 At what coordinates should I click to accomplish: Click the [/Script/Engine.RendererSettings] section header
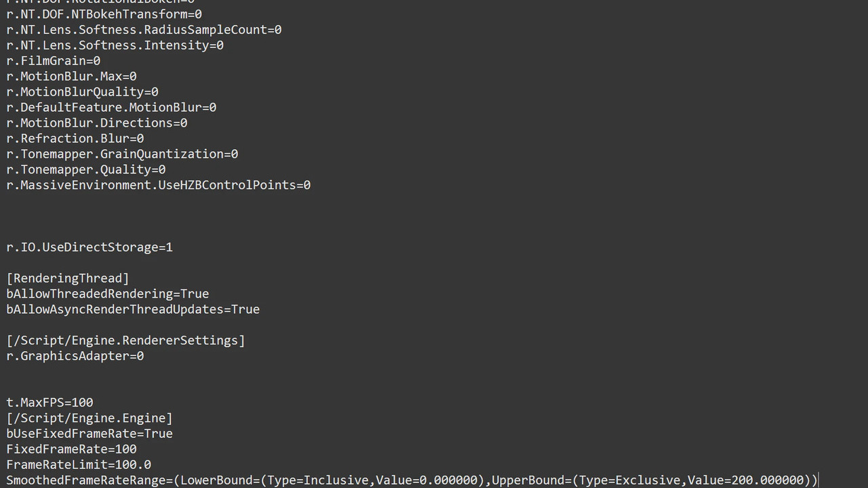(125, 341)
